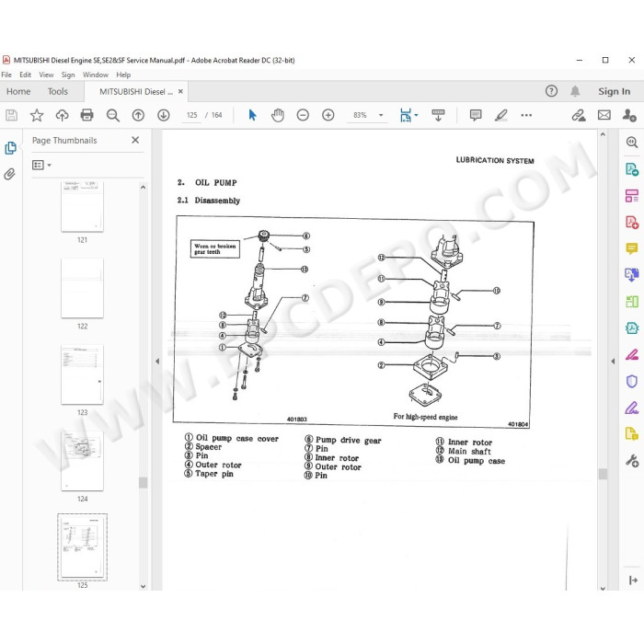Switch to the Tools tab
Screen dimensions: 644x644
pos(57,92)
